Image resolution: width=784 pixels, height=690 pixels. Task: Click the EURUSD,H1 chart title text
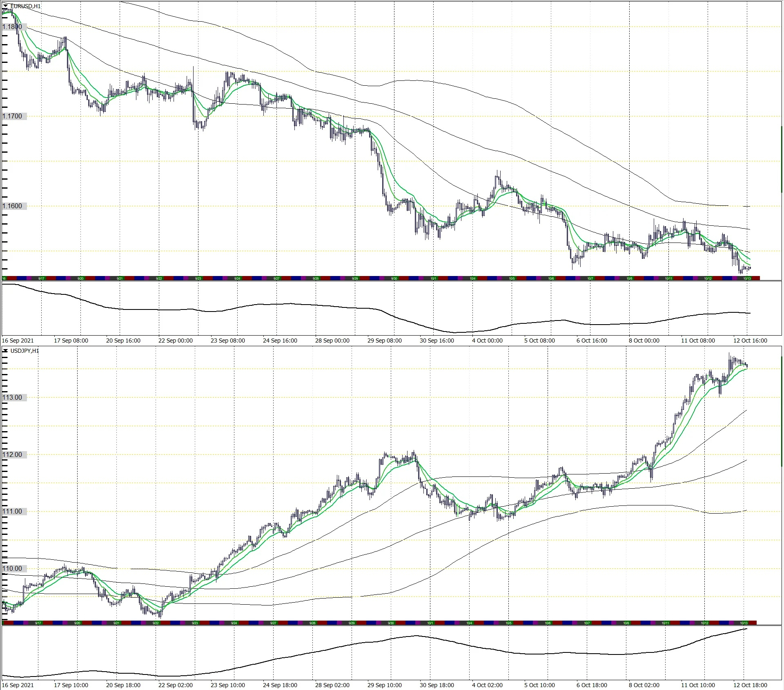click(25, 6)
